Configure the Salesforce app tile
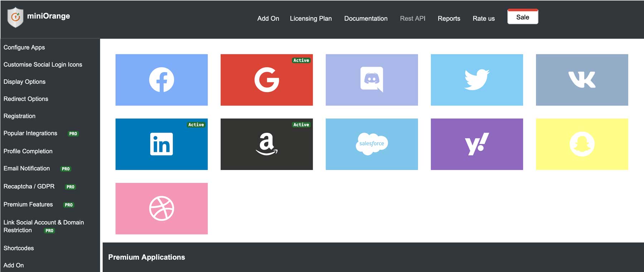This screenshot has height=272, width=644. pyautogui.click(x=372, y=144)
